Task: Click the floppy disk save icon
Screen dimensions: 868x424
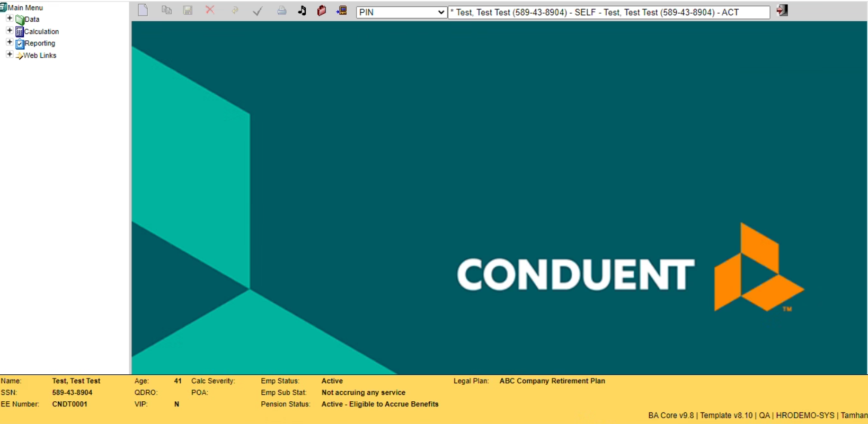Action: (188, 10)
